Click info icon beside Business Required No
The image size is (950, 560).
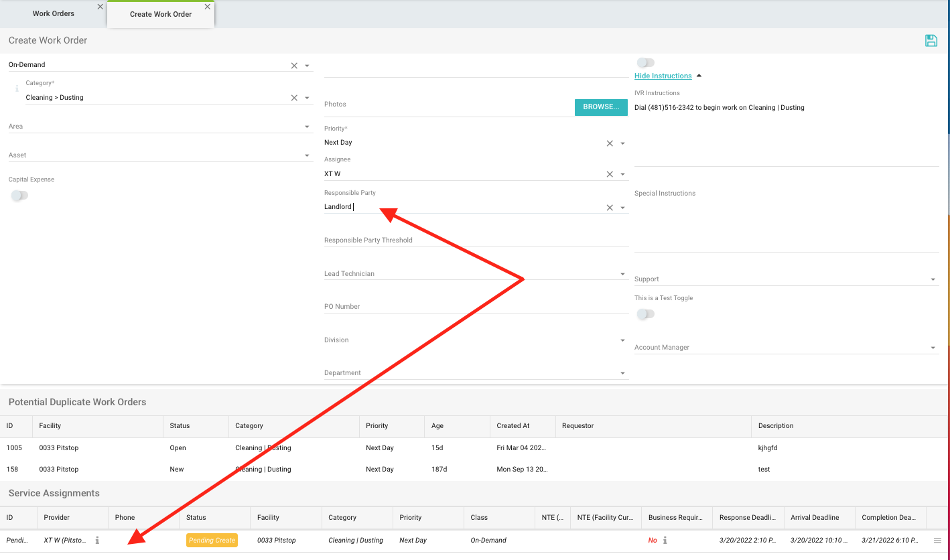click(665, 541)
